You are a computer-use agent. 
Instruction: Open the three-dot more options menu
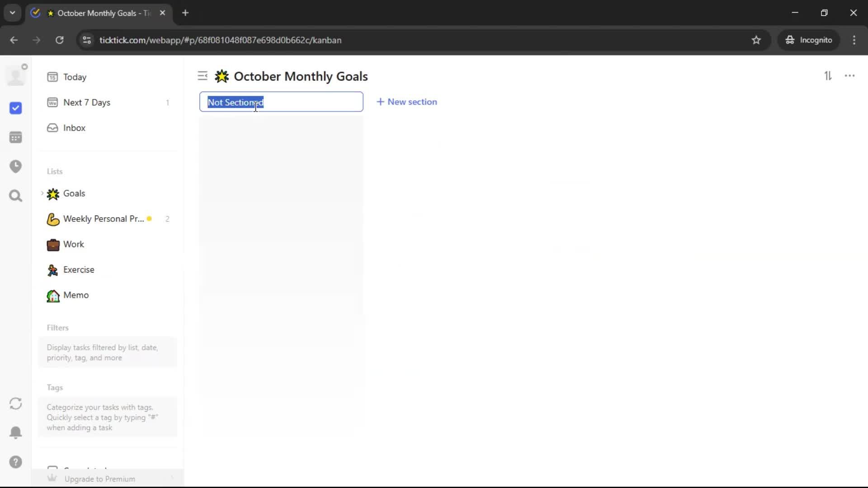[849, 76]
